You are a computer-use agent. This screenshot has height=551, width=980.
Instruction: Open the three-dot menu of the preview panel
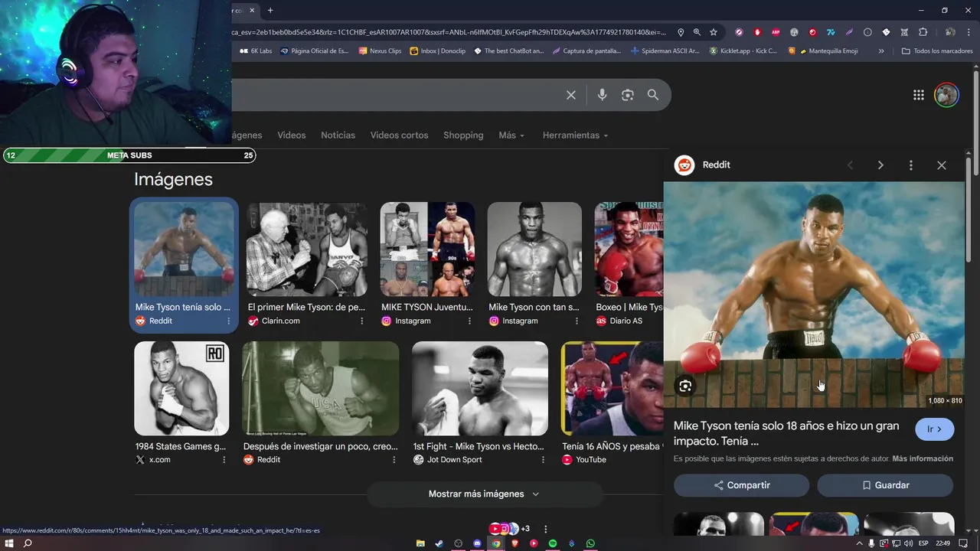click(x=910, y=165)
